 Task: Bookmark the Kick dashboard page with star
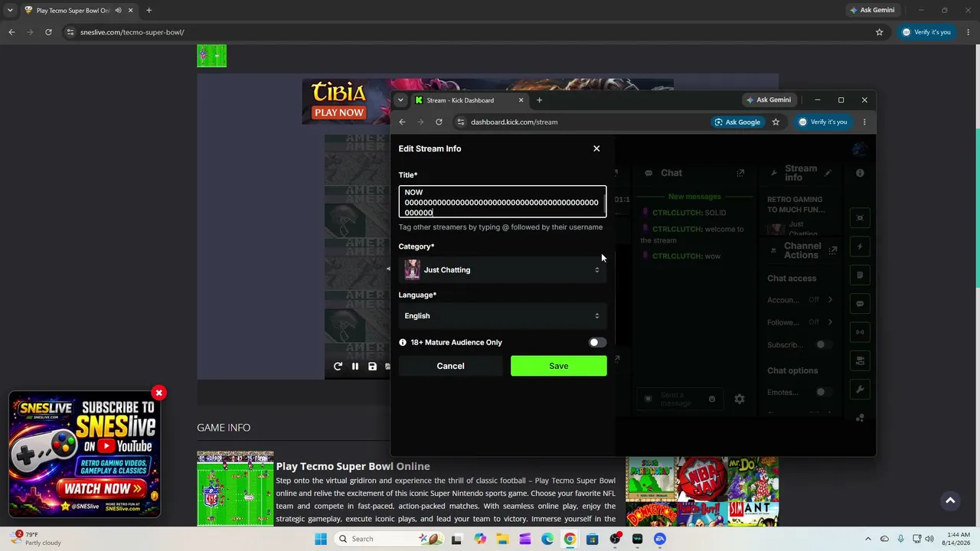776,122
